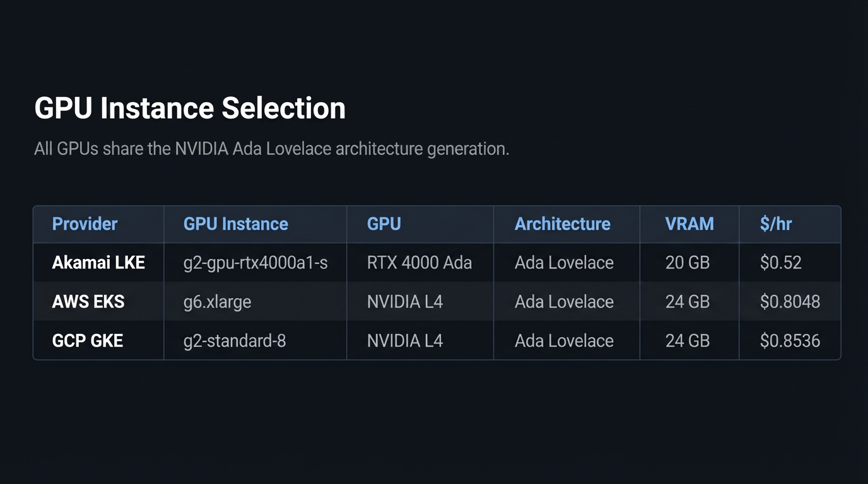
Task: Click the Ada Lovelace architecture subtitle text
Action: click(x=271, y=149)
